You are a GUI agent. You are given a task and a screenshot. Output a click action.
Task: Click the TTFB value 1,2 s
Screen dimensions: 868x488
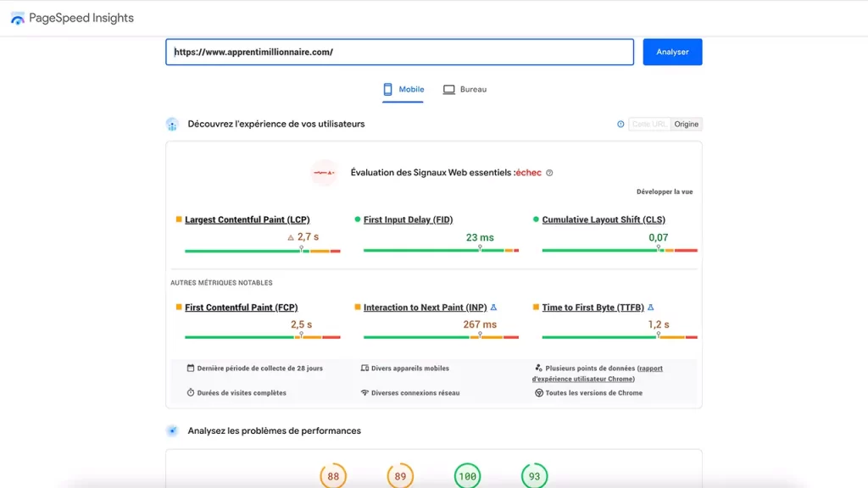(x=658, y=324)
